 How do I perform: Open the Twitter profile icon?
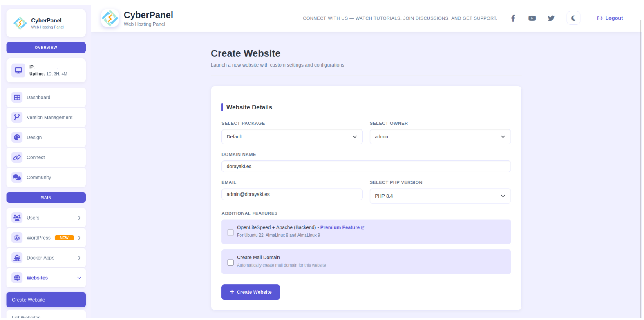pos(551,18)
